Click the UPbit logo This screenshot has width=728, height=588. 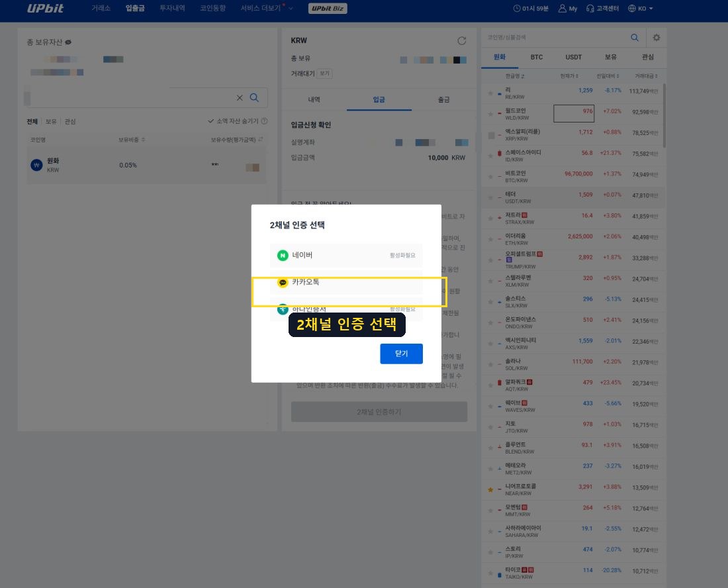45,9
